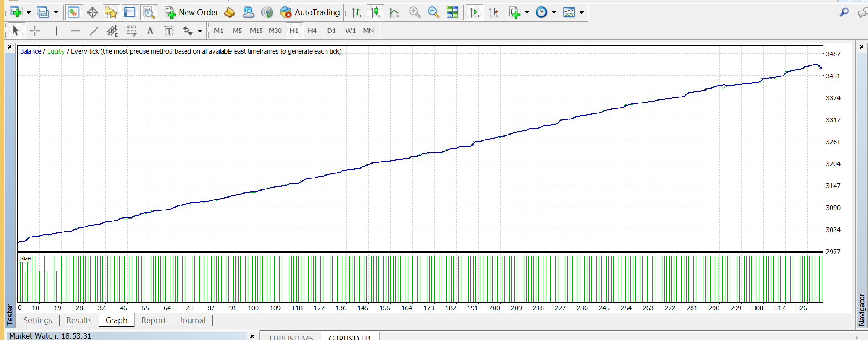The height and width of the screenshot is (340, 868).
Task: Click the Templates icon
Action: [569, 12]
